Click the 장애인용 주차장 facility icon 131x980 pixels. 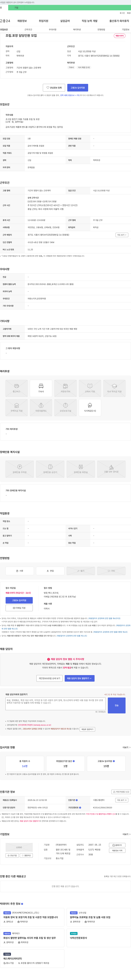click(x=20, y=469)
